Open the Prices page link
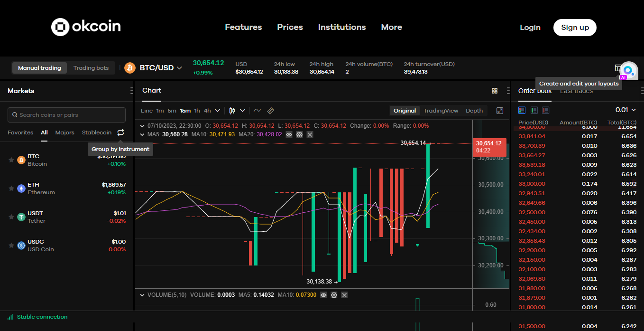644x331 pixels. pyautogui.click(x=290, y=27)
